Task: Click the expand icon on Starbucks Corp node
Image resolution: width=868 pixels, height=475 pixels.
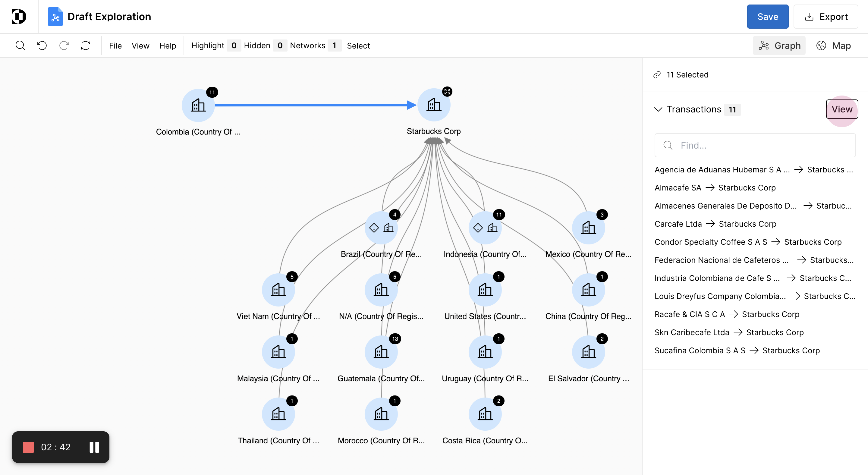Action: point(447,92)
